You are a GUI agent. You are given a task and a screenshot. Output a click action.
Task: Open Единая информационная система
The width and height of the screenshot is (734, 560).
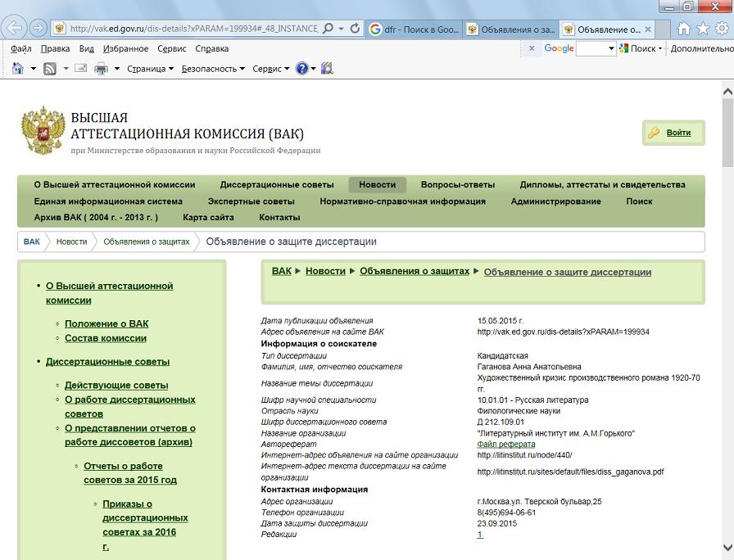tap(108, 201)
